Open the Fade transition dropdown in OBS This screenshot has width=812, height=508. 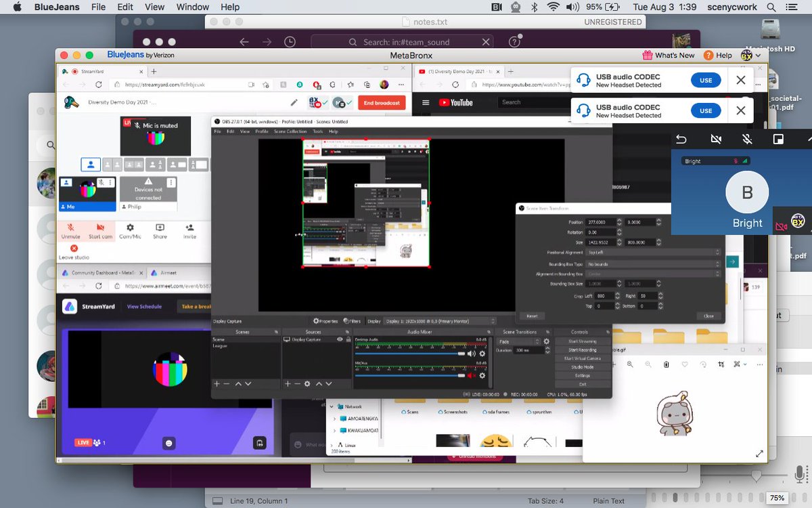(x=519, y=341)
